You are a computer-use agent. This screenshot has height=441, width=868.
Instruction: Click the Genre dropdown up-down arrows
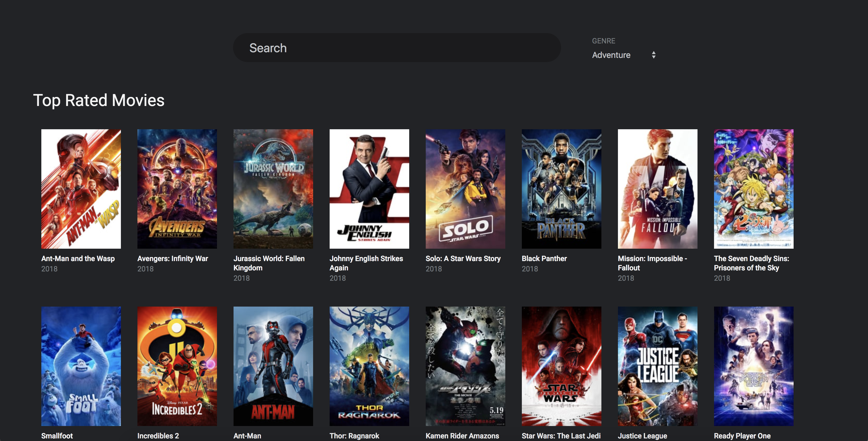click(653, 55)
